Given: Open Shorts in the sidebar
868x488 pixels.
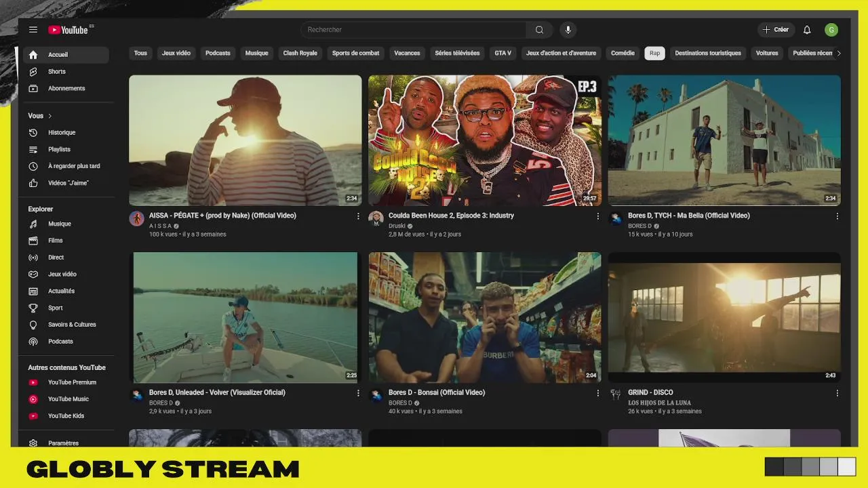Looking at the screenshot, I should tap(66, 72).
